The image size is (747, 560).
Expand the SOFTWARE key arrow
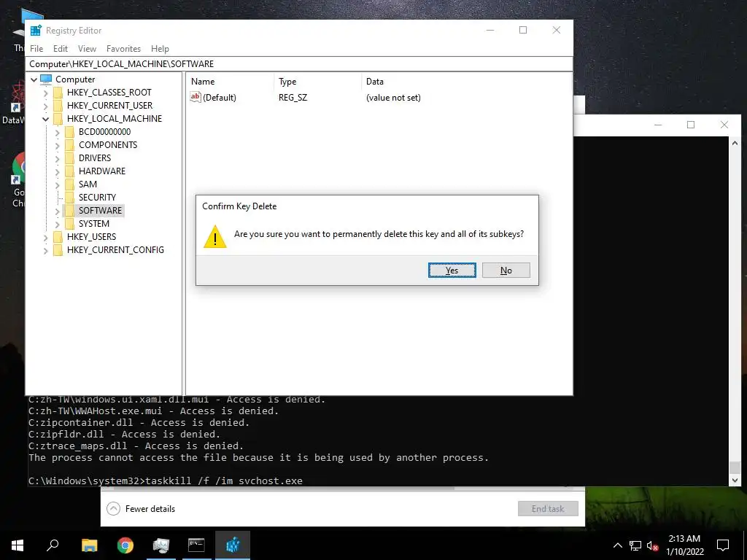coord(57,211)
